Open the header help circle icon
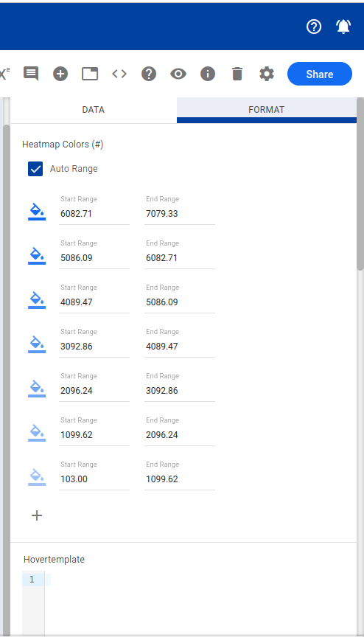364x643 pixels. tap(314, 27)
